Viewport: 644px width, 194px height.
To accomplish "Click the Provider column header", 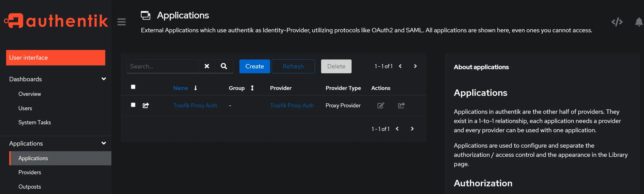I will (281, 88).
